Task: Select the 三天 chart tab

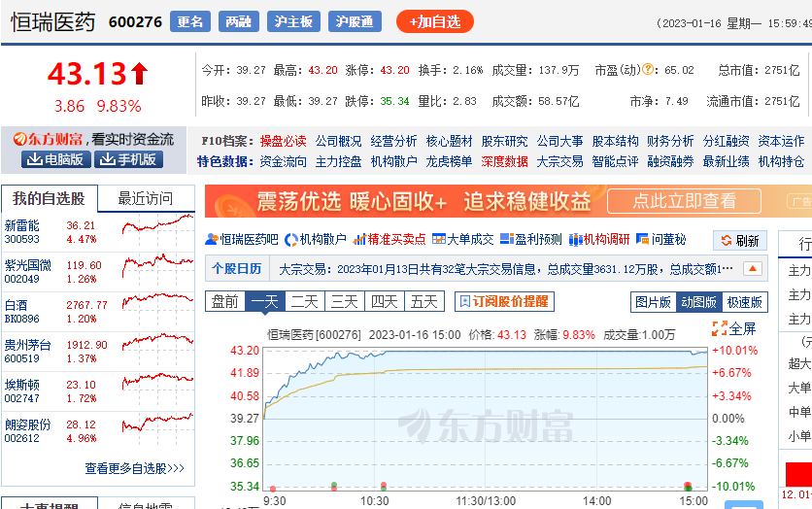Action: [345, 301]
